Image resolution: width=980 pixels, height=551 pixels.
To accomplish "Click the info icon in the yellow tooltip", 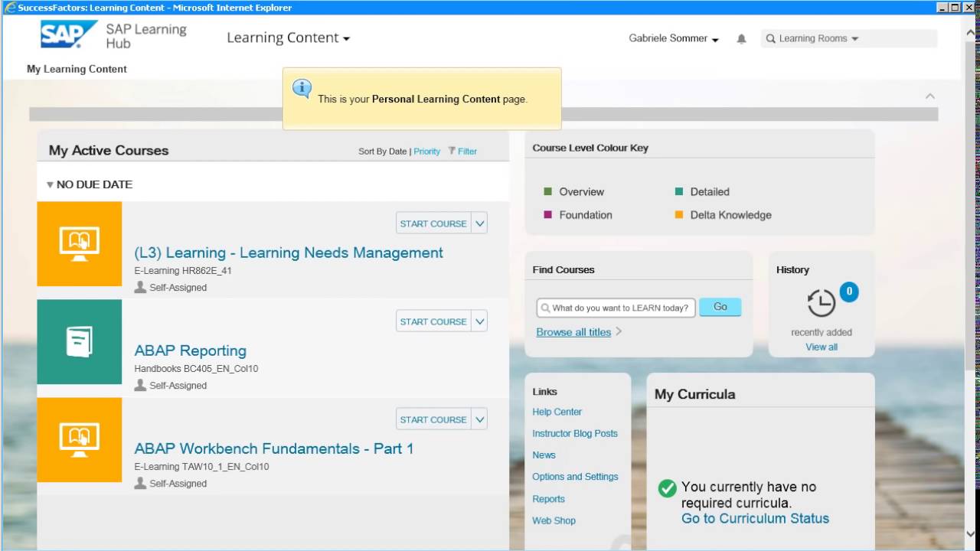I will click(302, 87).
